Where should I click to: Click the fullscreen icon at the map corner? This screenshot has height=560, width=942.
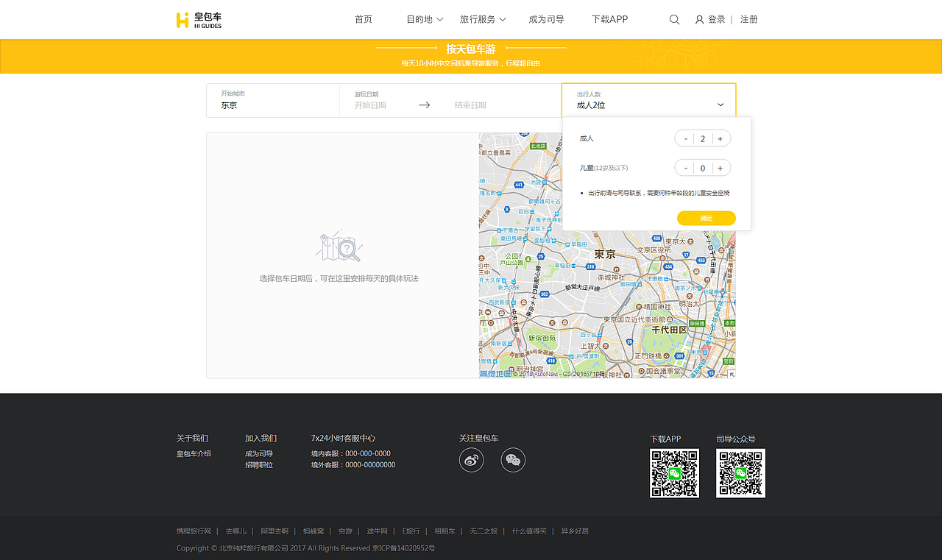[731, 373]
